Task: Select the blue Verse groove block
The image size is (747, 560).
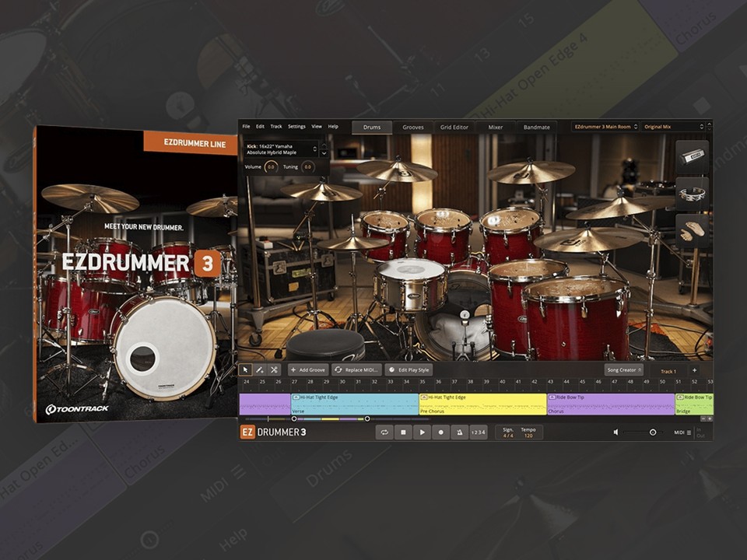Action: point(355,404)
